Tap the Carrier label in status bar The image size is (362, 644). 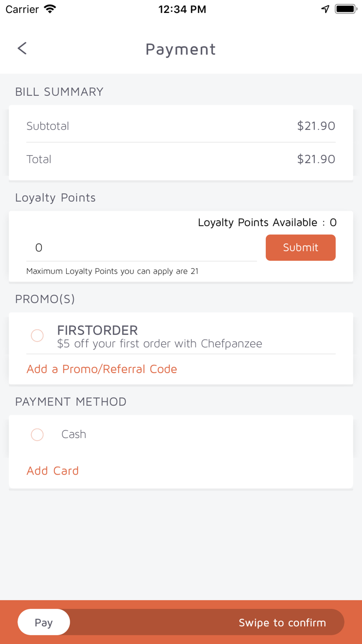[x=22, y=9]
